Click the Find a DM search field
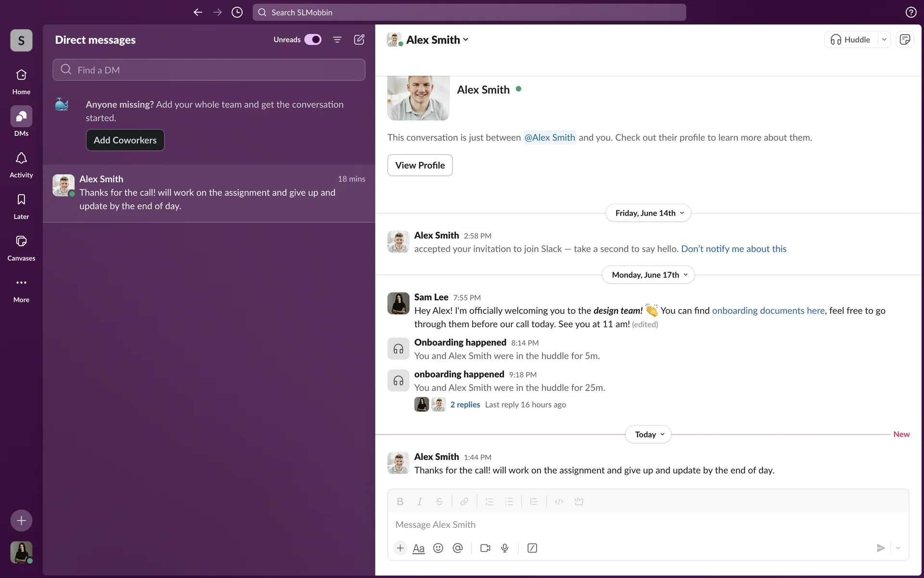Viewport: 924px width, 578px height. point(209,70)
